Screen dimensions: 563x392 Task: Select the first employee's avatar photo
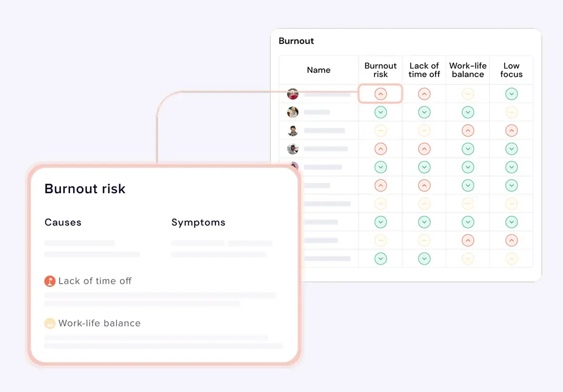(x=293, y=94)
